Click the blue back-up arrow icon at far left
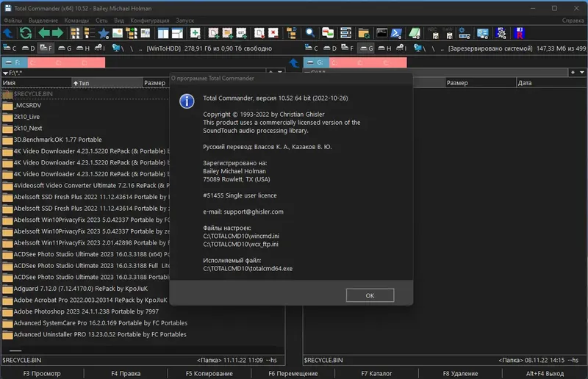Screen dimensions: 588x379 pos(8,33)
